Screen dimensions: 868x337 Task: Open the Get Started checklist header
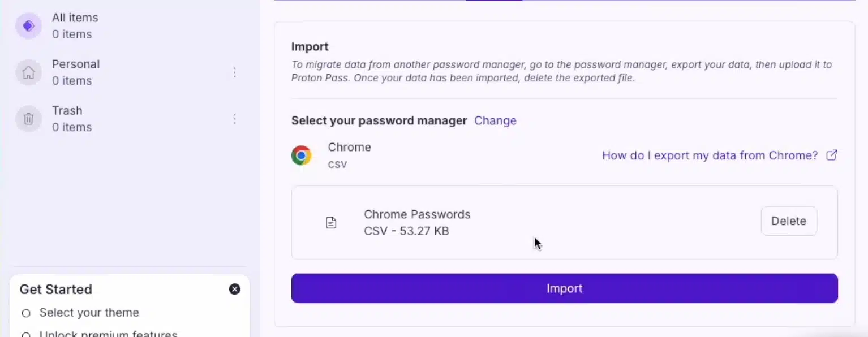point(55,289)
